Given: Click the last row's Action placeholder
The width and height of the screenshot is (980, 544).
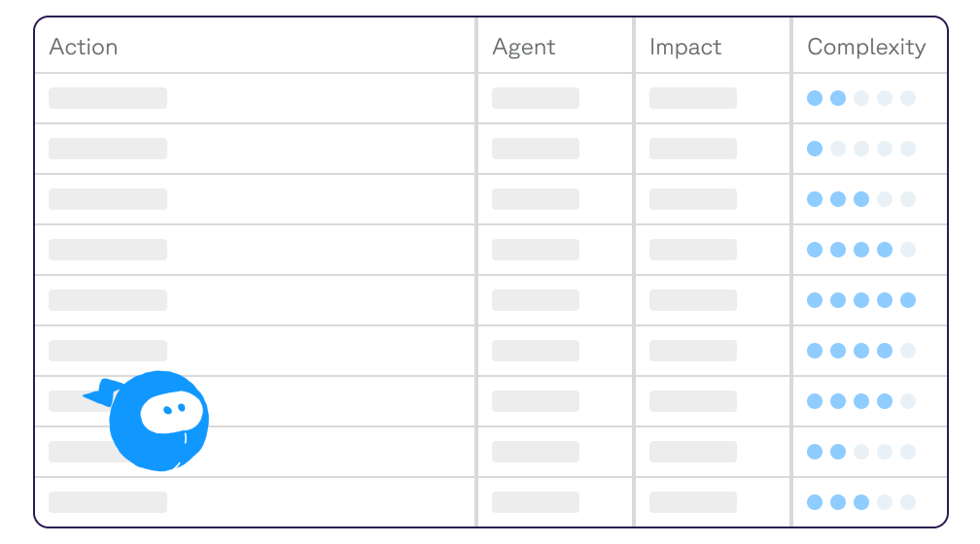Looking at the screenshot, I should pos(108,502).
